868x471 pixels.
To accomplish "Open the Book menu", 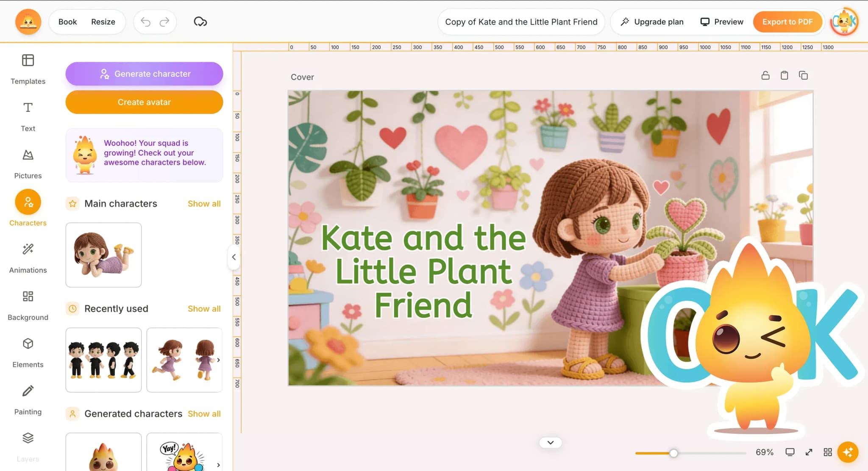I will 67,22.
